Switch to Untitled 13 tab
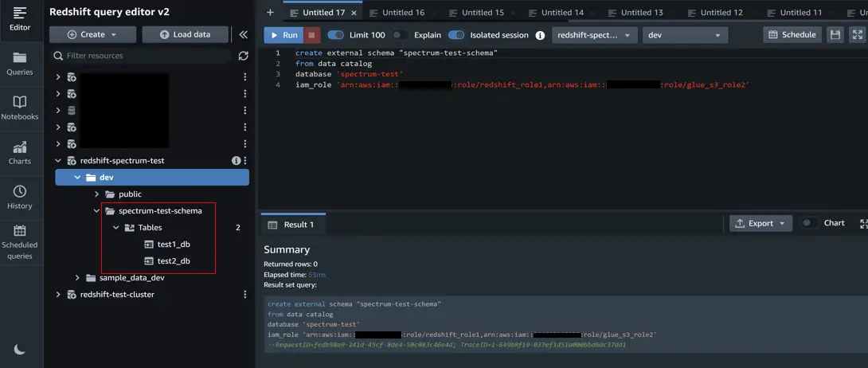Image resolution: width=868 pixels, height=368 pixels. click(642, 12)
